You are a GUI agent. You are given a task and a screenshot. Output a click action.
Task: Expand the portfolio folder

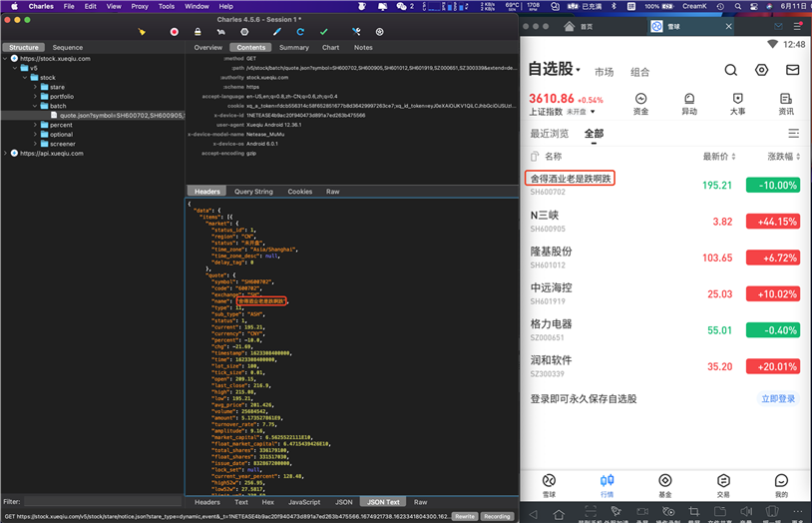35,97
